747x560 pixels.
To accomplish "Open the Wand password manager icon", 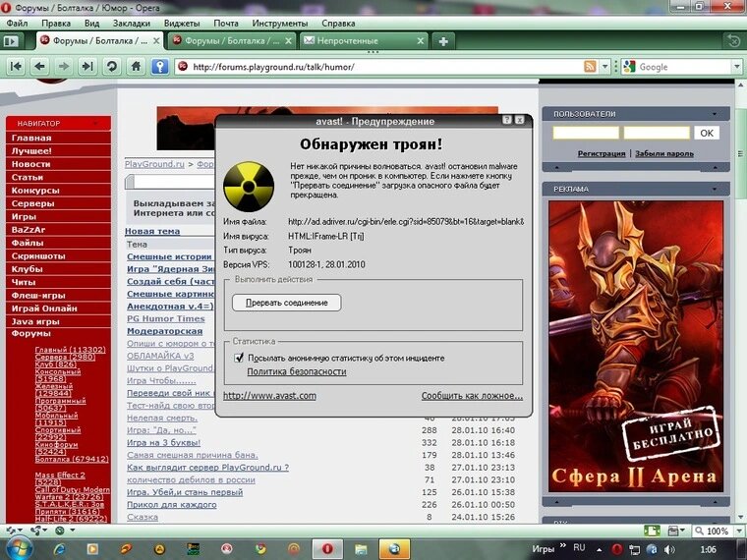I will click(x=160, y=66).
